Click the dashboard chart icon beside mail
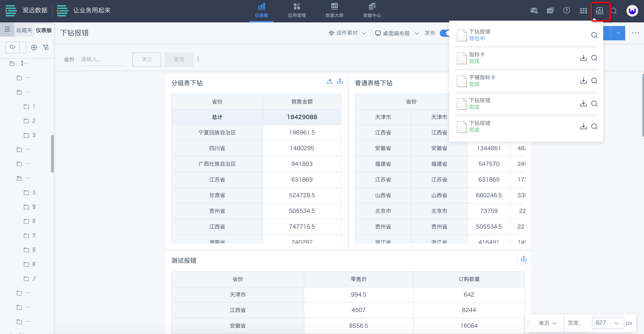Screen dimensions: 644x334 pos(550,11)
